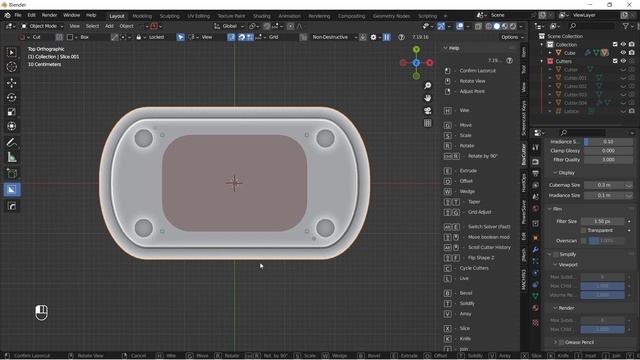Collapse the Cutters collection in outliner
The height and width of the screenshot is (360, 640).
542,61
